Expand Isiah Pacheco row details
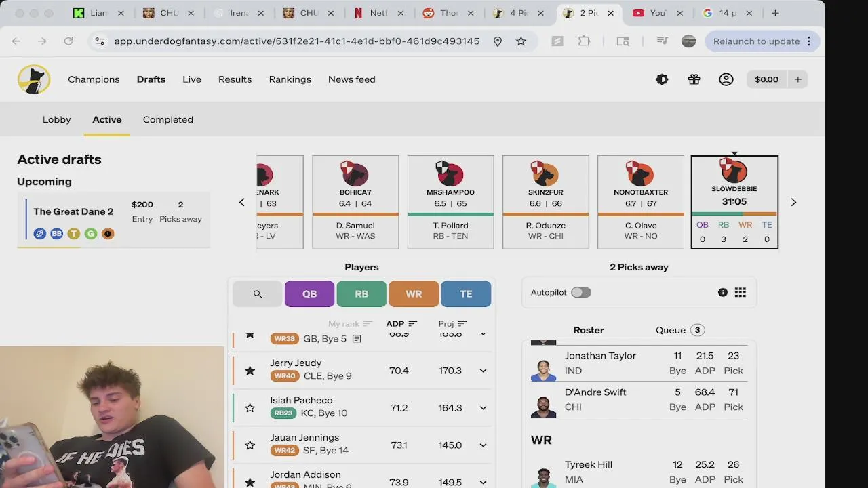 coord(483,408)
